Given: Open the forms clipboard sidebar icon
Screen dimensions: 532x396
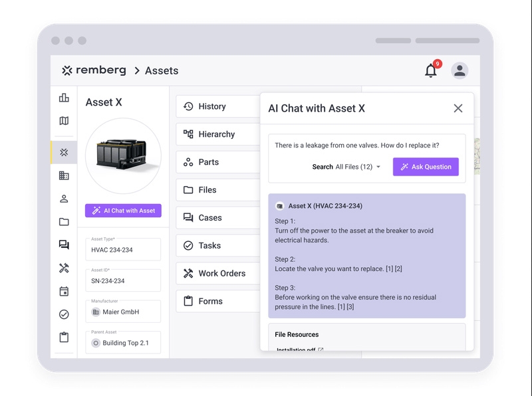Looking at the screenshot, I should pyautogui.click(x=64, y=337).
